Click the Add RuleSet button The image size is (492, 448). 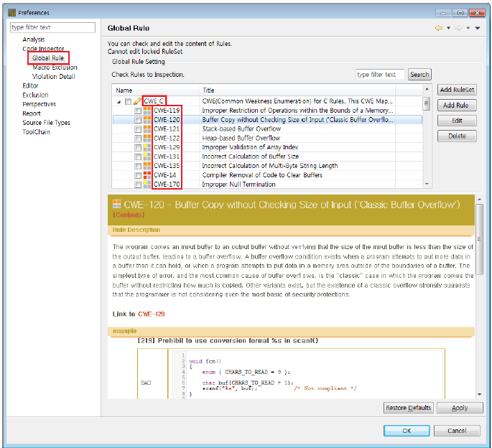[x=457, y=90]
